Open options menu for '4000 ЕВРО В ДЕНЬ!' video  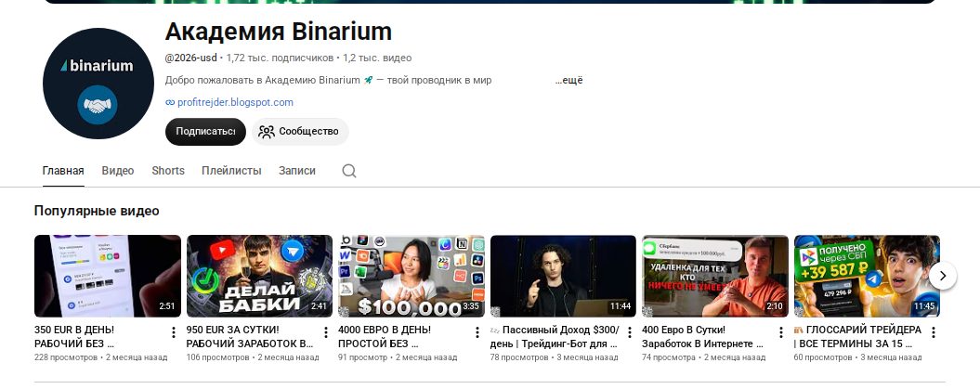pos(477,332)
